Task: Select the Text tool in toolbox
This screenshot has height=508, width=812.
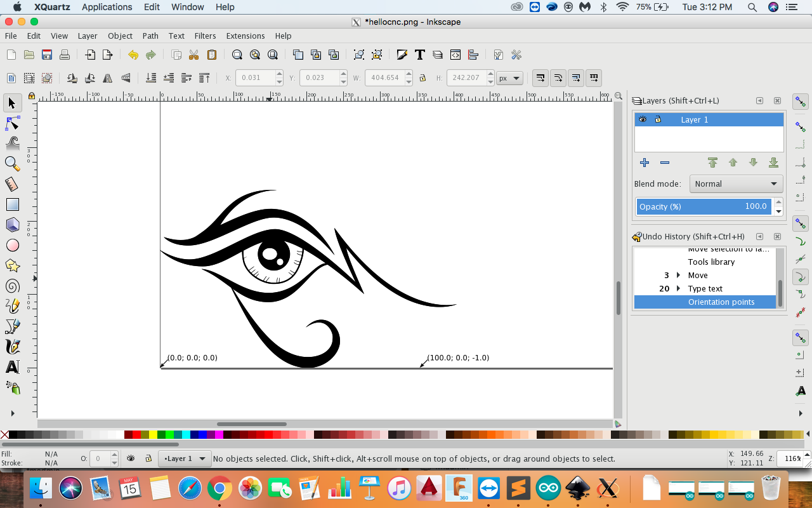Action: click(x=12, y=367)
